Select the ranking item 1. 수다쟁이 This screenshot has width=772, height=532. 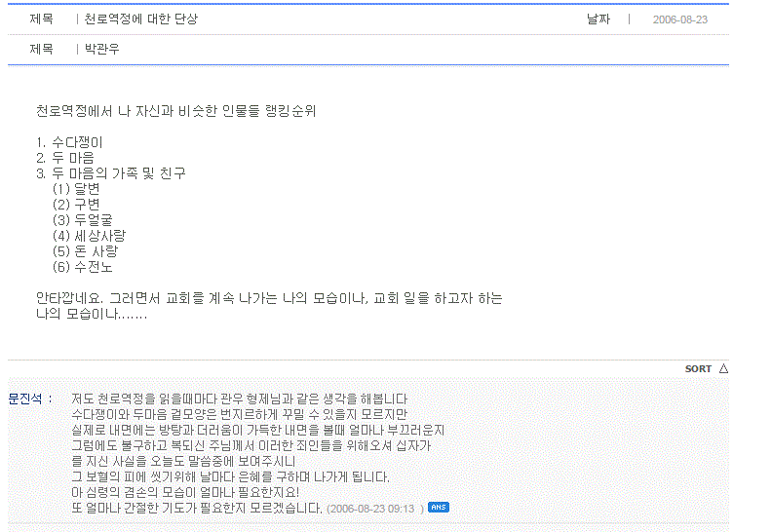click(69, 142)
